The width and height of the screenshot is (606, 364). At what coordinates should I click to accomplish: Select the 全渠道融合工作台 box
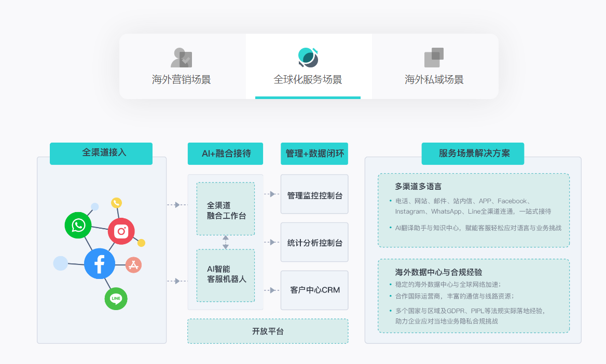coord(226,208)
